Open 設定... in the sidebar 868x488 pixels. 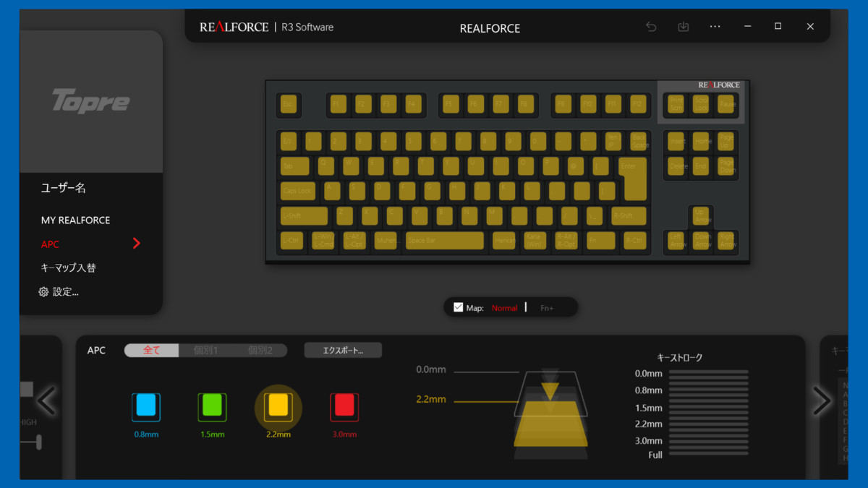(x=65, y=292)
